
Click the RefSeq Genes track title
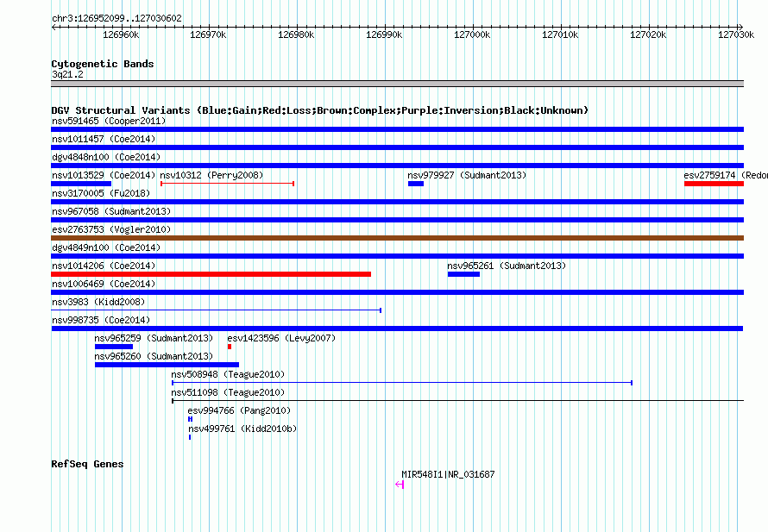click(x=87, y=464)
